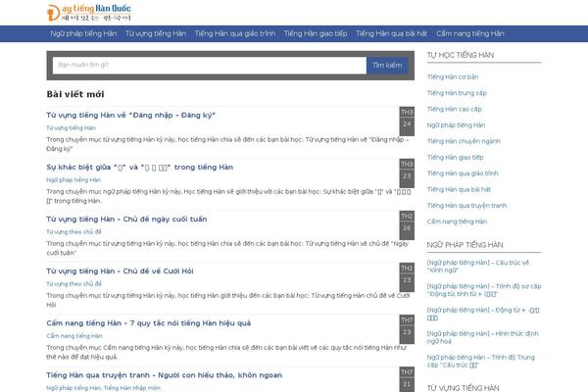The width and height of the screenshot is (588, 392).
Task: Open article Sự khác biệt giữa trong tiếng Hàn
Action: click(x=140, y=168)
